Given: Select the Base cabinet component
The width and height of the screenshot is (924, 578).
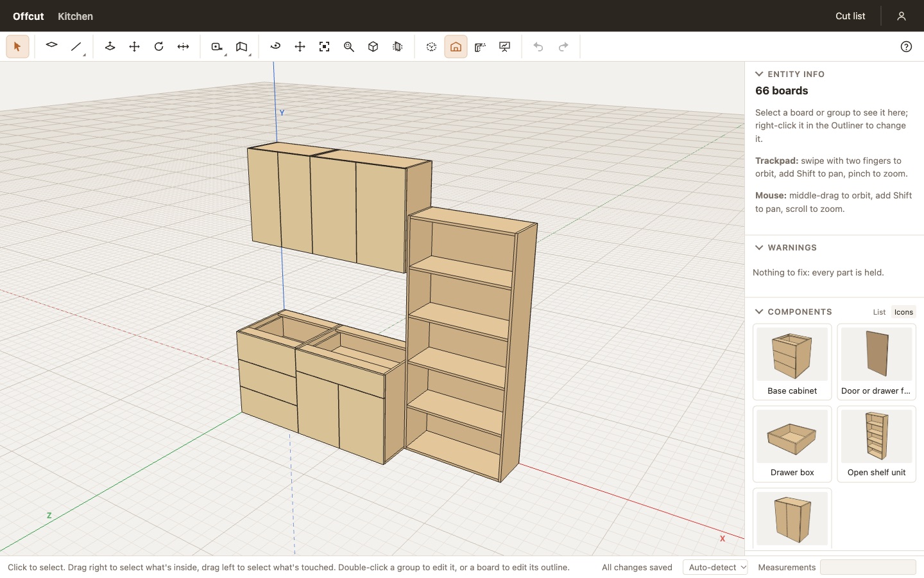Looking at the screenshot, I should coord(792,362).
